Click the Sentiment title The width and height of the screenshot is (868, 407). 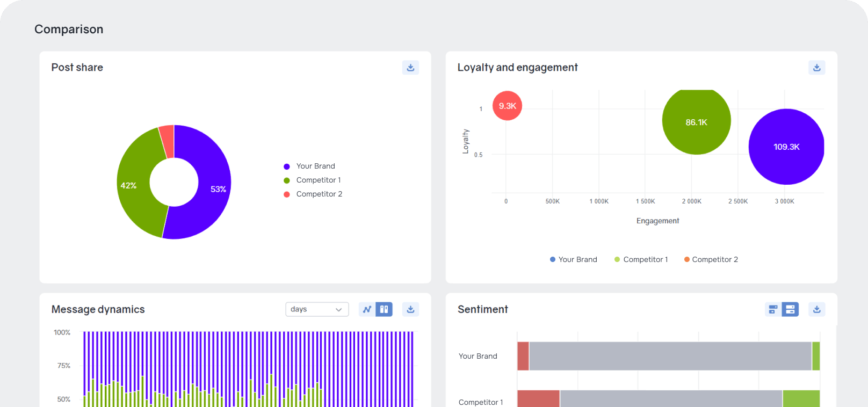[x=482, y=309]
